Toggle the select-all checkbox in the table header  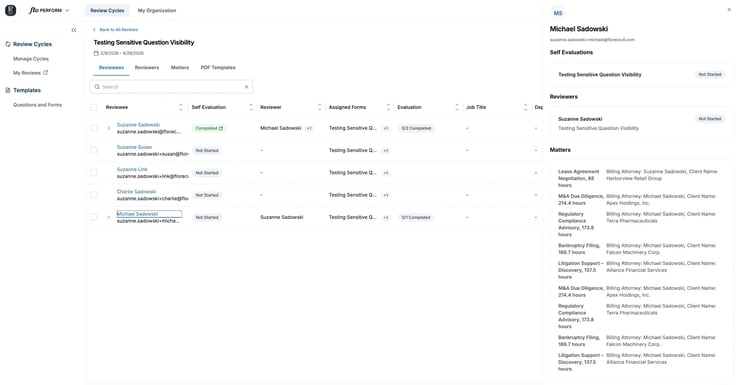coord(94,107)
